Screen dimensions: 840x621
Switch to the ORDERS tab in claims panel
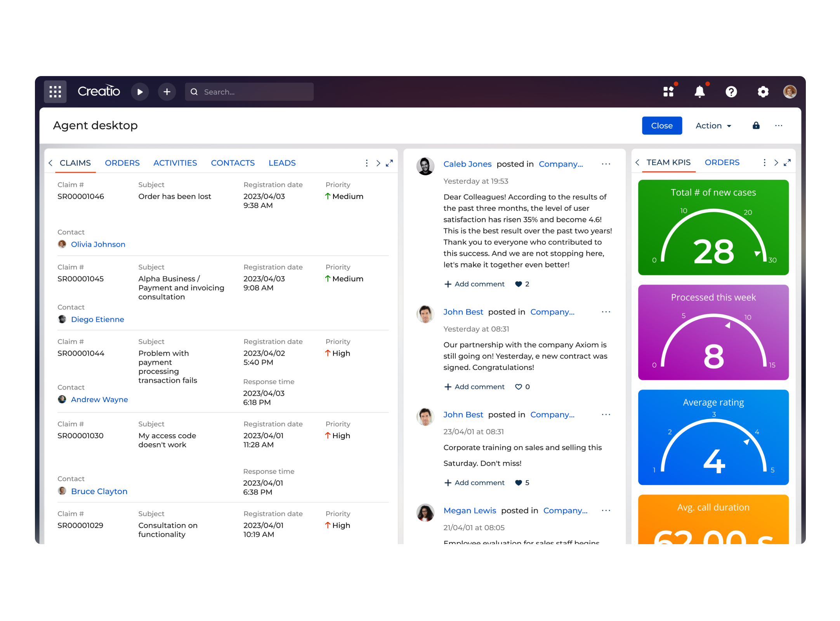coord(123,162)
